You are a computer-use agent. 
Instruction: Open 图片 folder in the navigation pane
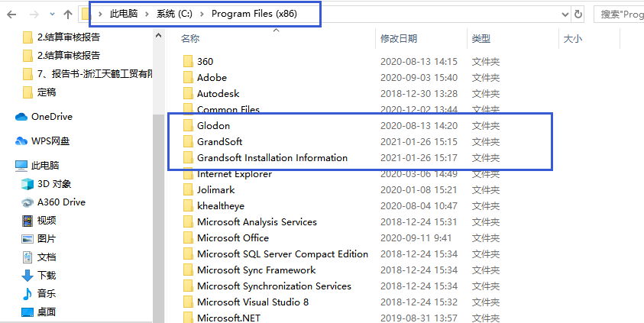(x=39, y=238)
